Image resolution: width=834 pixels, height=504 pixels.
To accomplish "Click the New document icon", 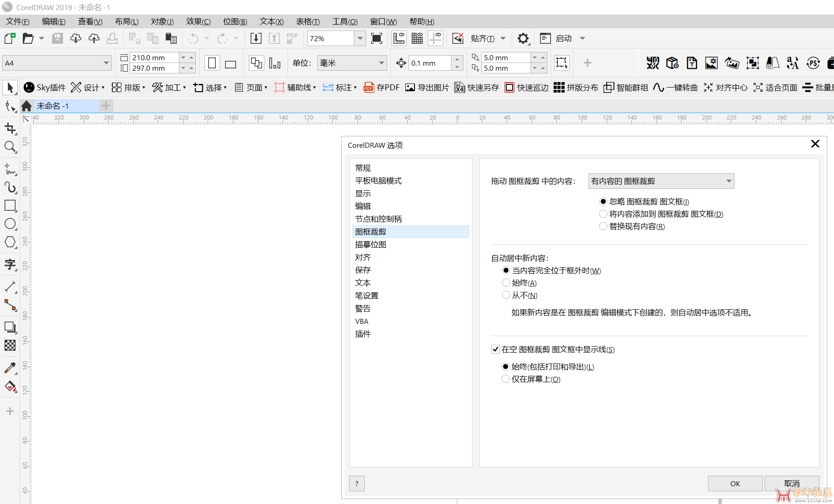I will [x=10, y=38].
